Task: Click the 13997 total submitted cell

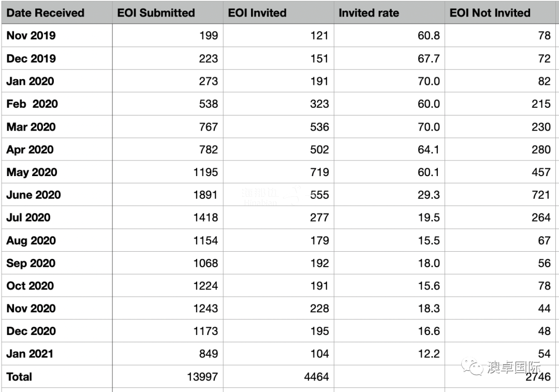Action: tap(202, 377)
